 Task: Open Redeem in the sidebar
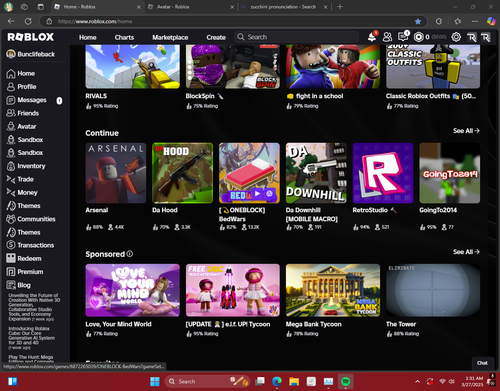[x=24, y=259]
